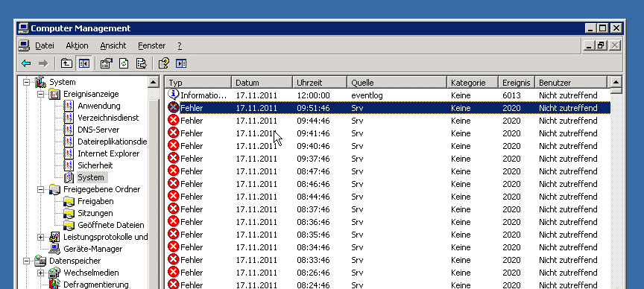This screenshot has height=289, width=644.
Task: Click the Sicherheit log icon
Action: click(x=69, y=165)
